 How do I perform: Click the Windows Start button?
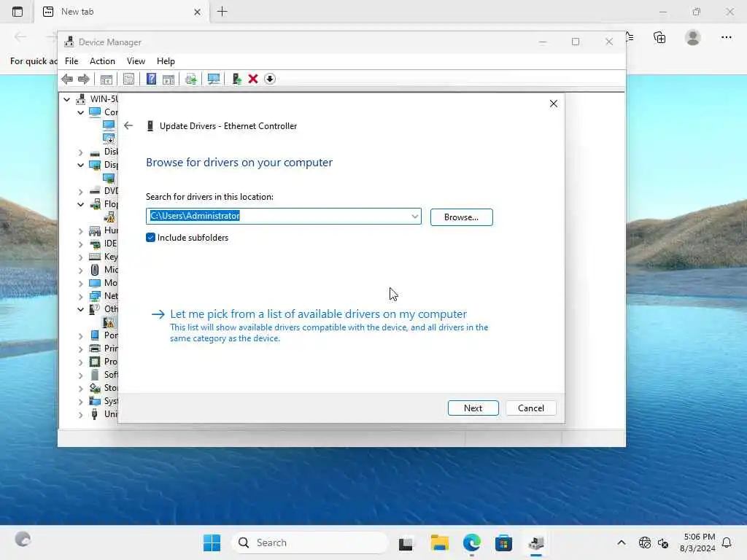[x=212, y=542]
